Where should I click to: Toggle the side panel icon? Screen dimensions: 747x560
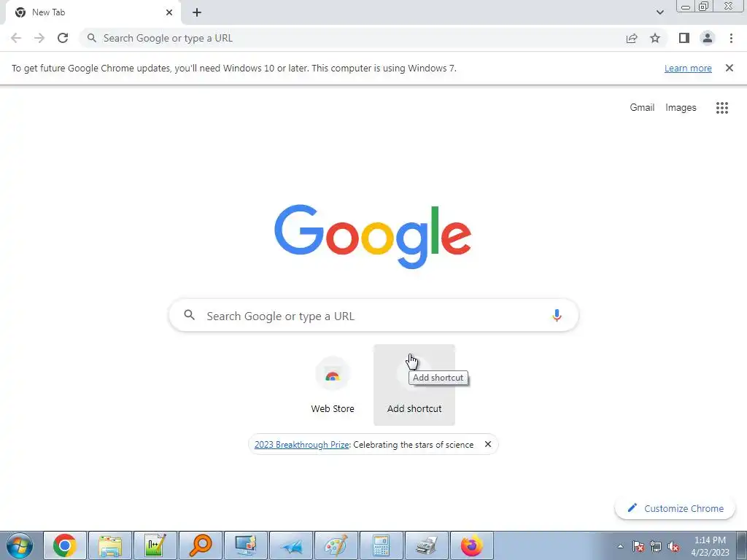[x=684, y=38]
